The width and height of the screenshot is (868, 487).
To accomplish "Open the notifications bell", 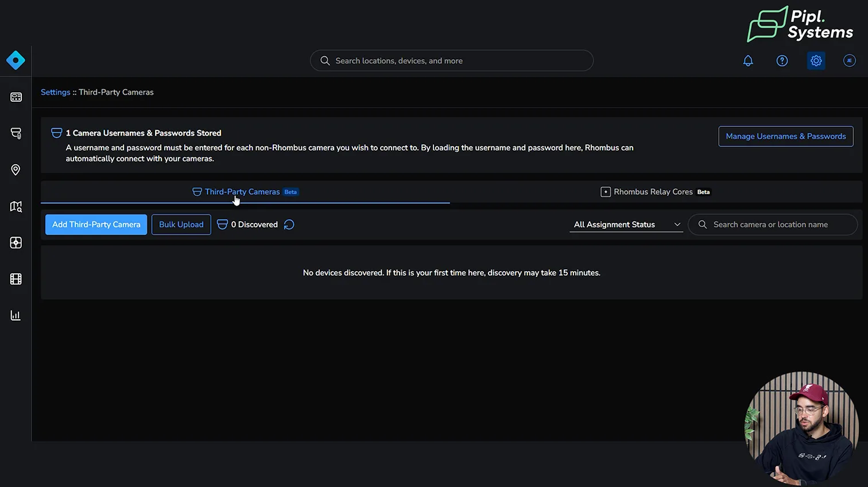I will 748,61.
